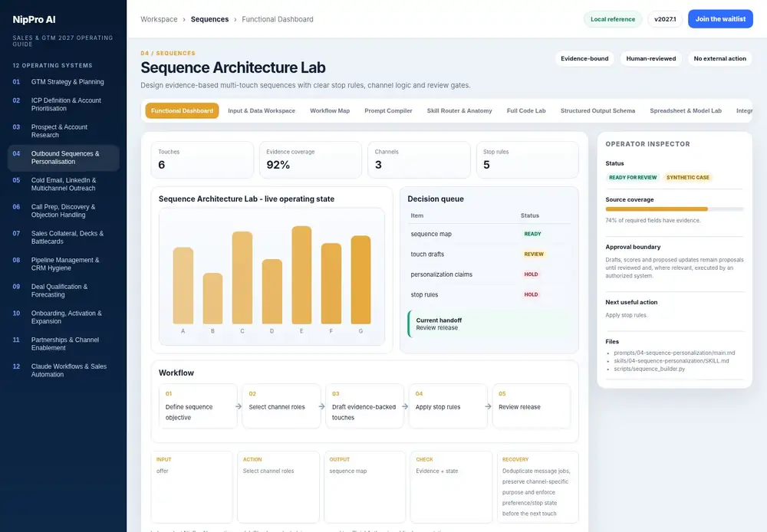Click the READY FOR REVIEW status badge

(633, 178)
